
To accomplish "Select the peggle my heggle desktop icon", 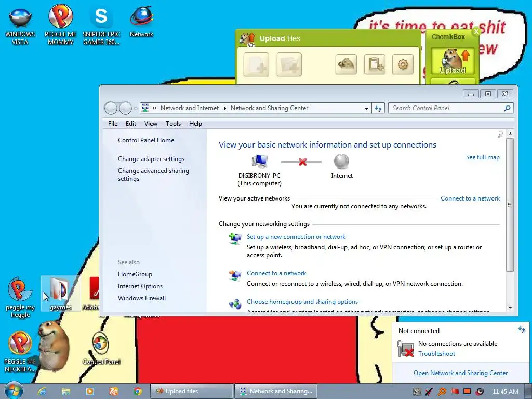I will 20,298.
